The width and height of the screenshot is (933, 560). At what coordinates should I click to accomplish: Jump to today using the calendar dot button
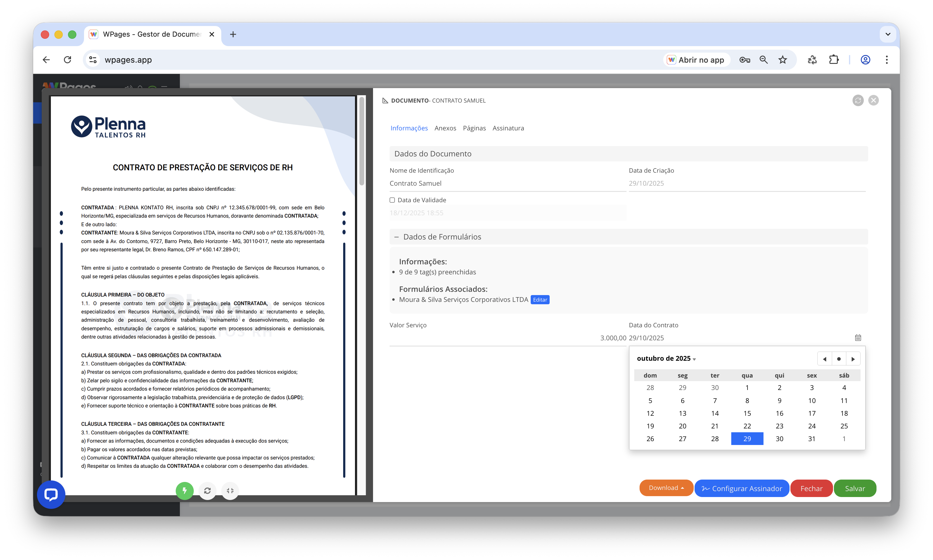pyautogui.click(x=839, y=358)
